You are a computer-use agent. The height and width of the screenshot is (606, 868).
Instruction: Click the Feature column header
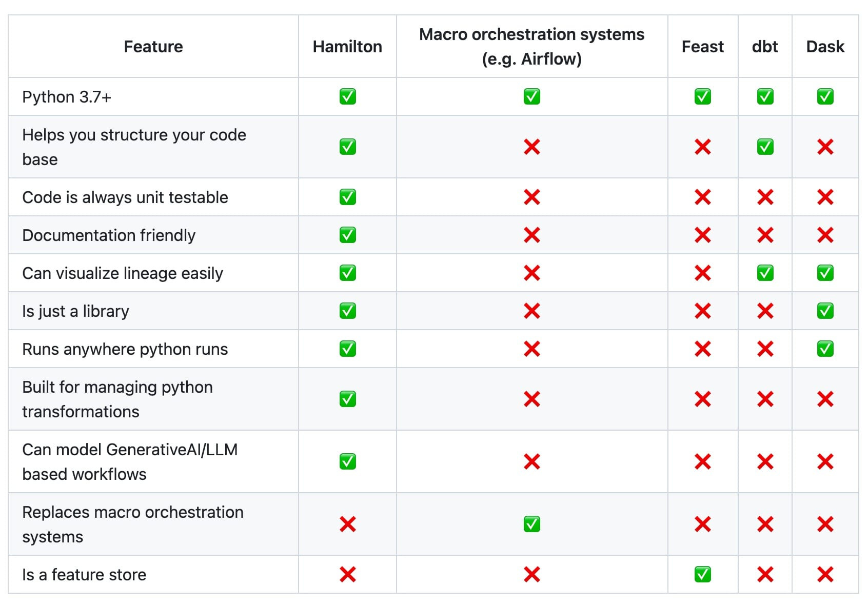click(x=153, y=47)
